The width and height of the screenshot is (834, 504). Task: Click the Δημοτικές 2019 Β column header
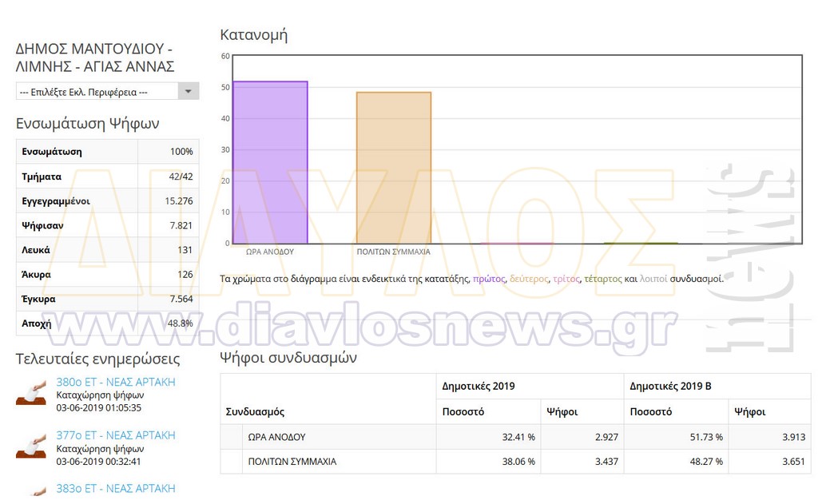tap(670, 386)
